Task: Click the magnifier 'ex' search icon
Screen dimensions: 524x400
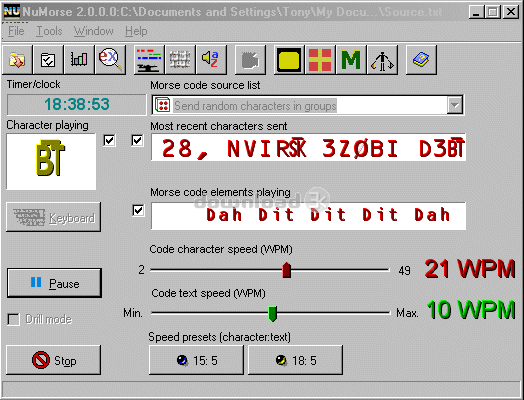Action: [111, 60]
